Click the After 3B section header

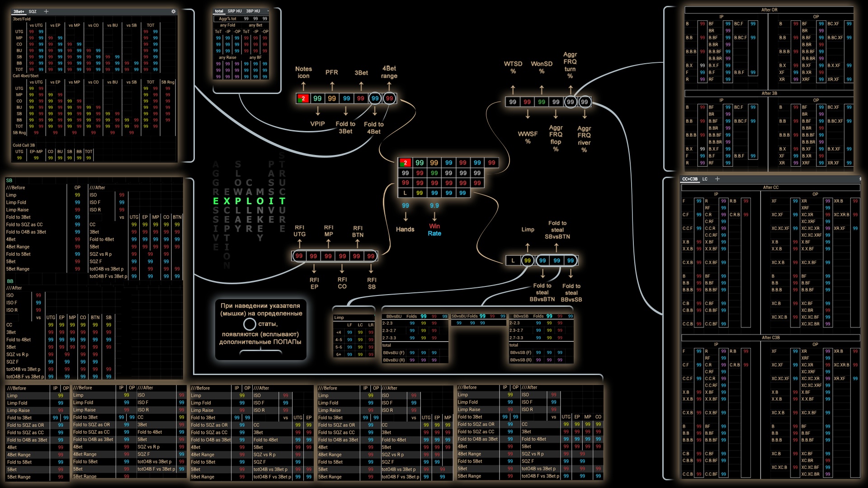[x=769, y=94]
